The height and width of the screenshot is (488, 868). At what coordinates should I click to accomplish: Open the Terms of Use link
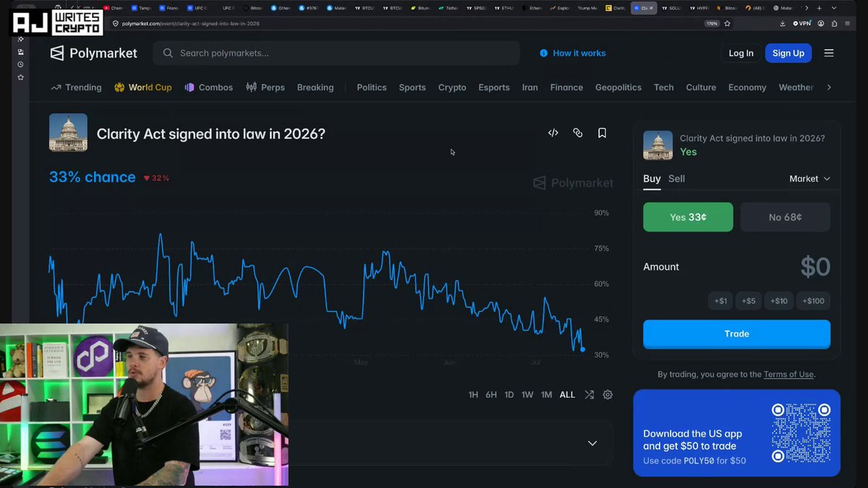click(x=788, y=374)
